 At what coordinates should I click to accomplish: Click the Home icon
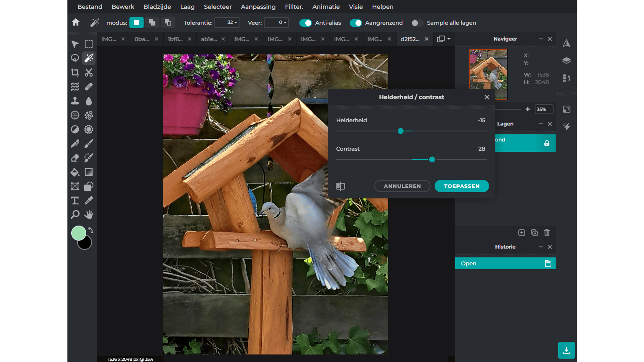[76, 23]
